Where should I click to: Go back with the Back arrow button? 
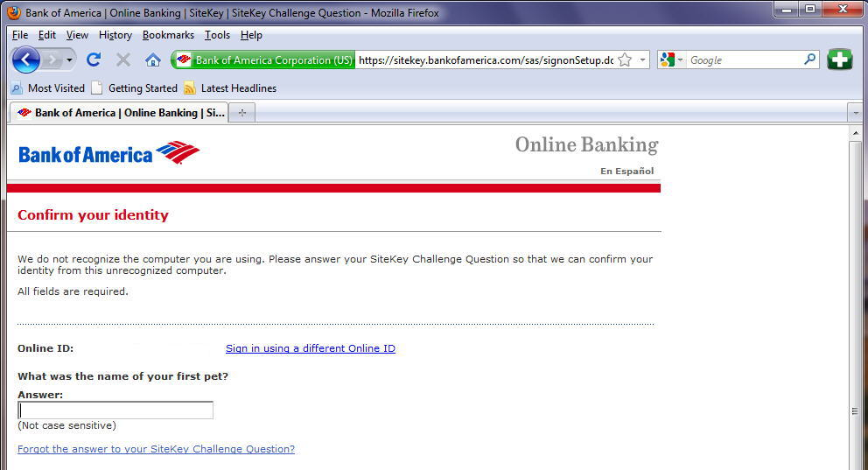[25, 60]
